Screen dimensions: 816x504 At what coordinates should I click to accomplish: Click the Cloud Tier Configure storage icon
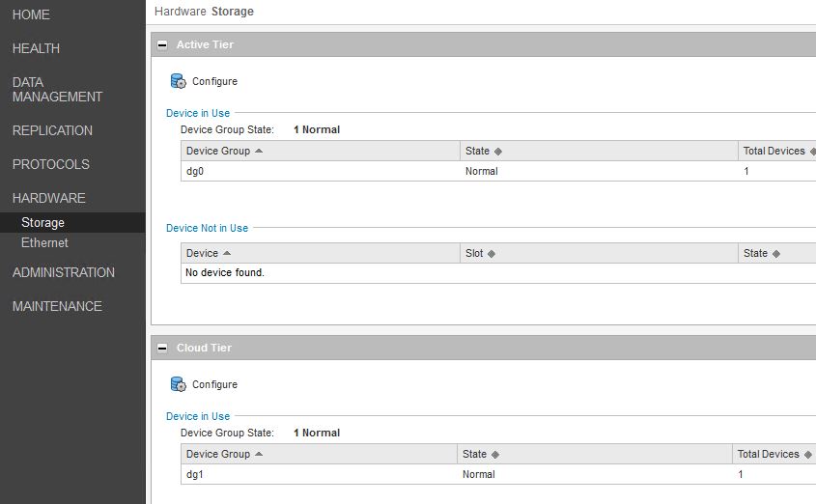point(178,384)
